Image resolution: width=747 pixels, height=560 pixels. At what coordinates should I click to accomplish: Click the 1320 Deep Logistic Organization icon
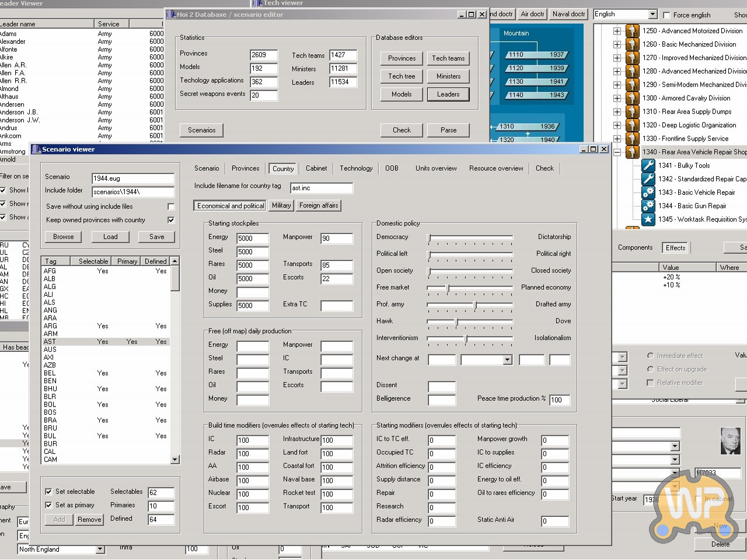(x=633, y=125)
